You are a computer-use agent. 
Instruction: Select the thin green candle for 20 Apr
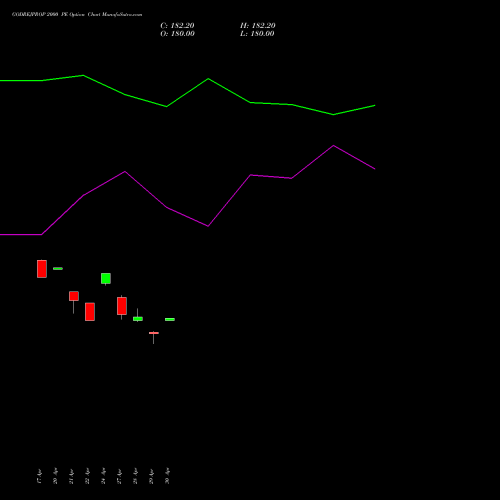point(58,268)
